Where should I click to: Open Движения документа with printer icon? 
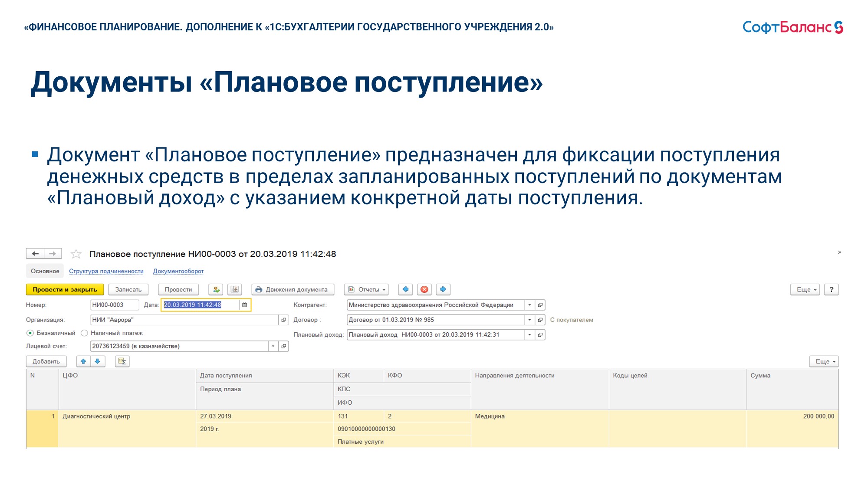click(x=293, y=289)
